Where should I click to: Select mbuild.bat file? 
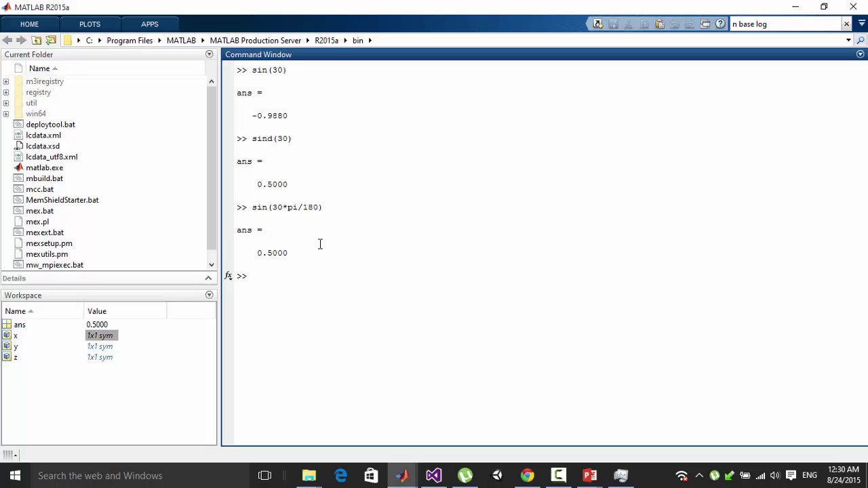(44, 179)
